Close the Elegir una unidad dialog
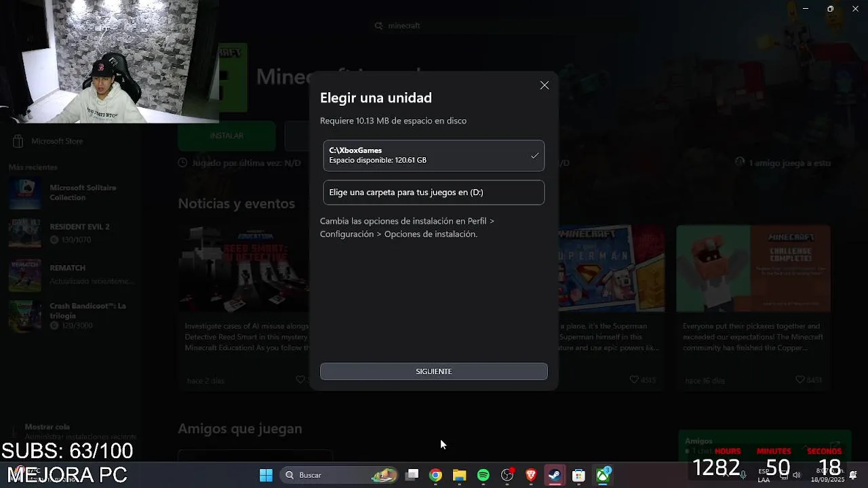This screenshot has width=868, height=488. (x=545, y=85)
